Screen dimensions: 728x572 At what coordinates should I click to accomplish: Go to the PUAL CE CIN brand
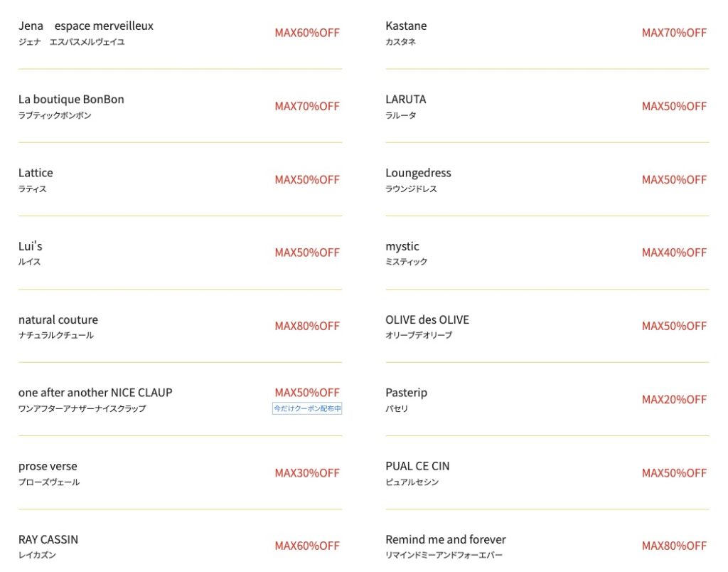417,467
